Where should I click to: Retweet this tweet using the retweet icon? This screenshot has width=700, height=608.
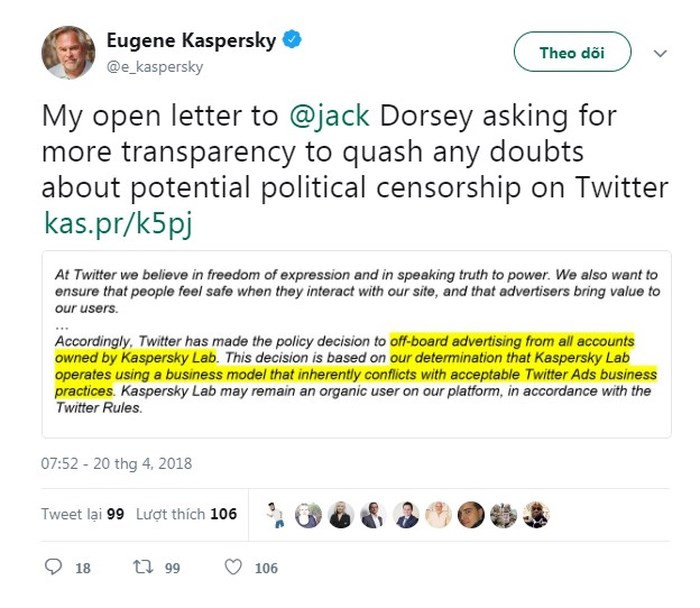point(142,568)
